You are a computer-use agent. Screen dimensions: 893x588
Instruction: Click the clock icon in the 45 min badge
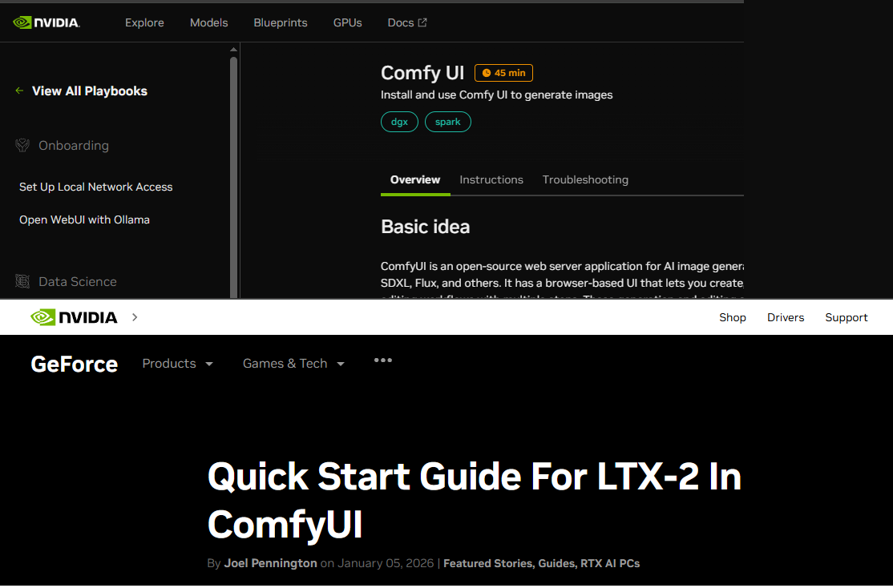(487, 73)
